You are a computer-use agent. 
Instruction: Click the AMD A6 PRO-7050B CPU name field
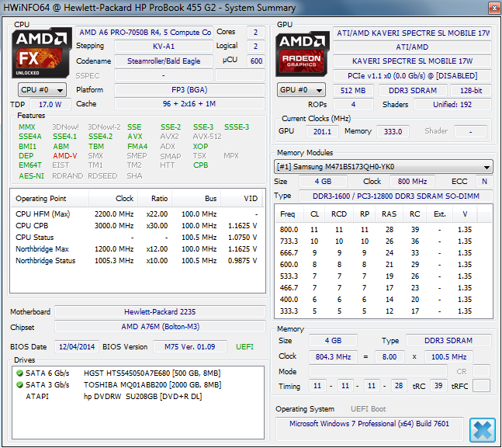[x=144, y=33]
